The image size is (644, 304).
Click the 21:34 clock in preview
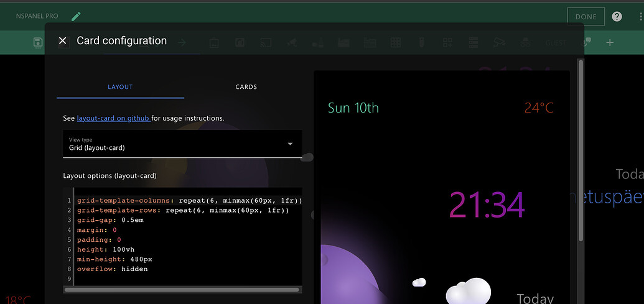click(487, 205)
